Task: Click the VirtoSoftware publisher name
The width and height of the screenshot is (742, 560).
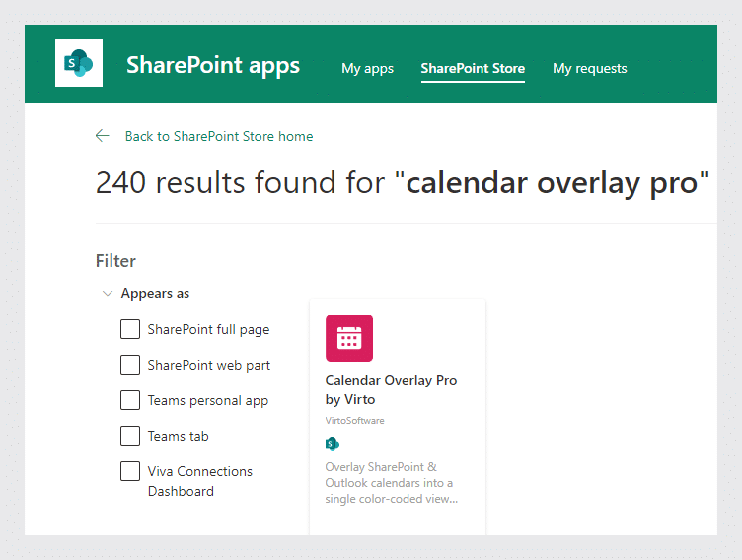Action: pos(354,420)
